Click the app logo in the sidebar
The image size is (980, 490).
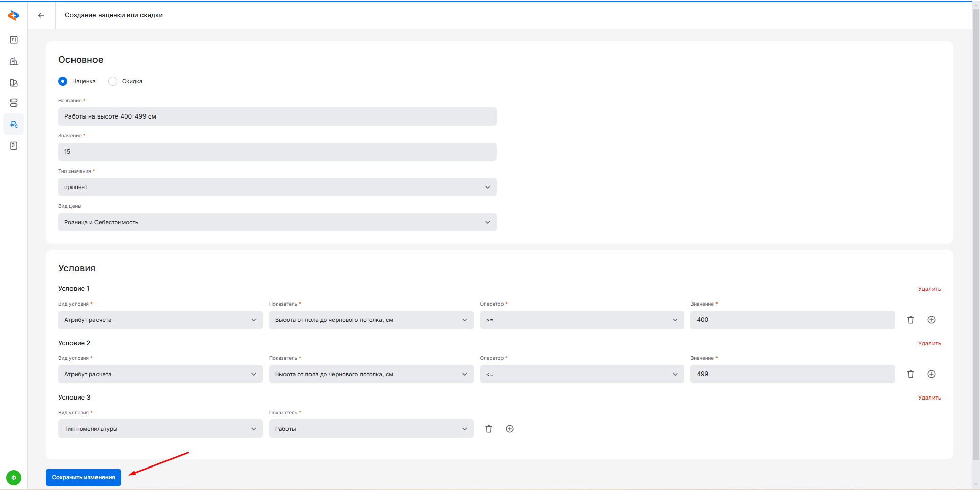(14, 16)
